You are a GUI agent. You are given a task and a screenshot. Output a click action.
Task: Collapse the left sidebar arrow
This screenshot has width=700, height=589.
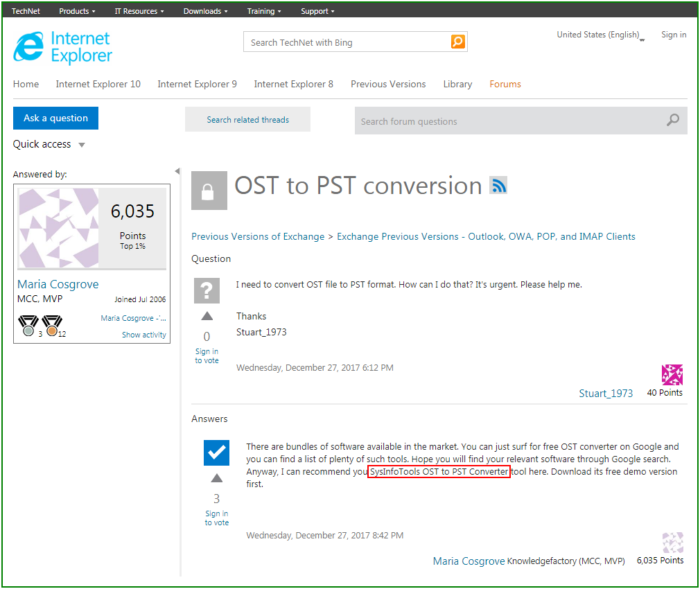coord(177,171)
